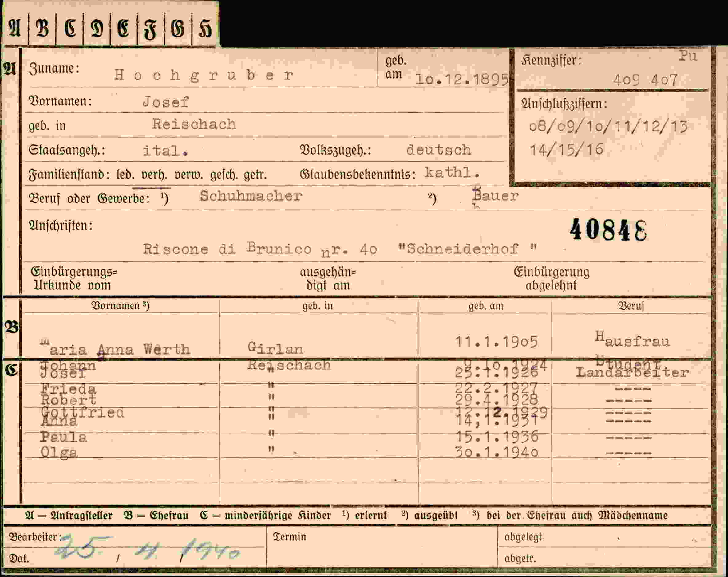Click the section marker B beside wife row
This screenshot has height=577, width=728.
click(11, 327)
